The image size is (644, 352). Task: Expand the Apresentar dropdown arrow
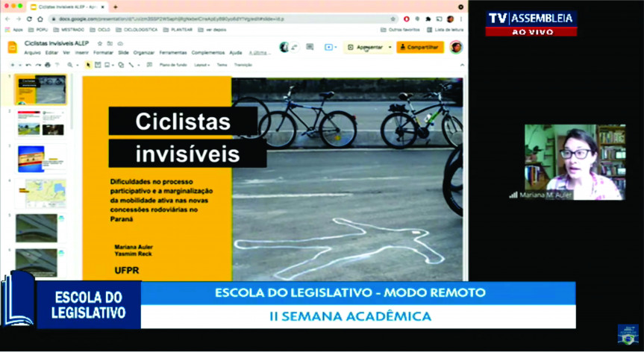(x=389, y=47)
